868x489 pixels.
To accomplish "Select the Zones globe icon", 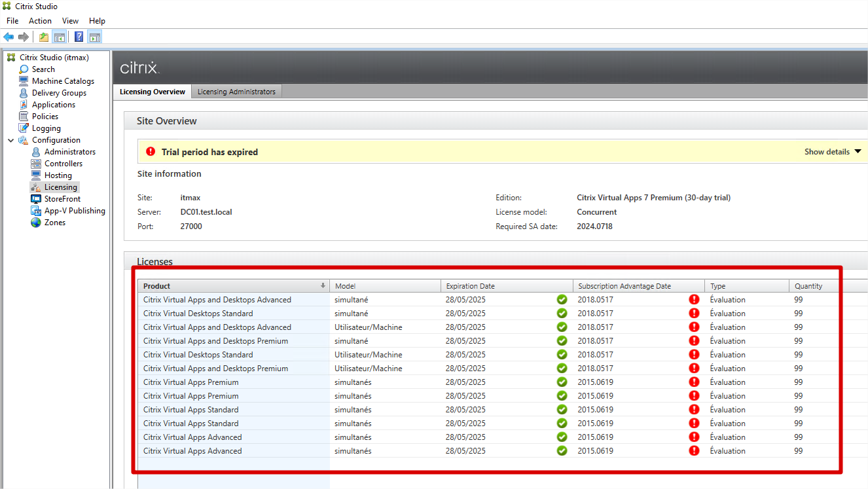I will coord(37,223).
